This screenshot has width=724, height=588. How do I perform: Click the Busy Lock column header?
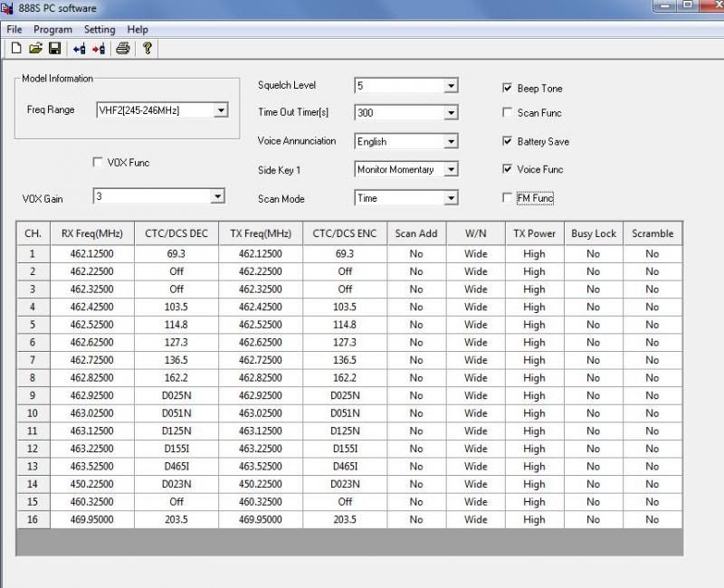pos(594,233)
